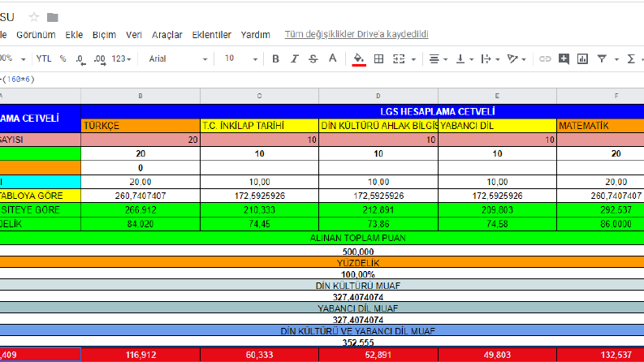Image resolution: width=644 pixels, height=362 pixels.
Task: Insert a link
Action: [545, 59]
